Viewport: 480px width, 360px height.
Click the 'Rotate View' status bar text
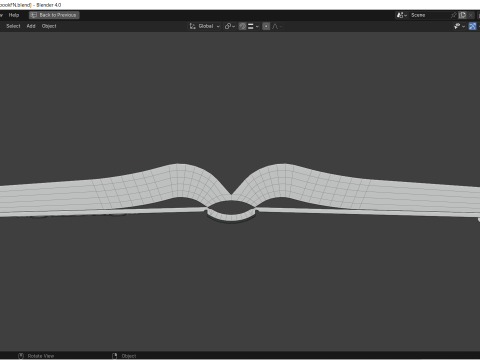41,356
